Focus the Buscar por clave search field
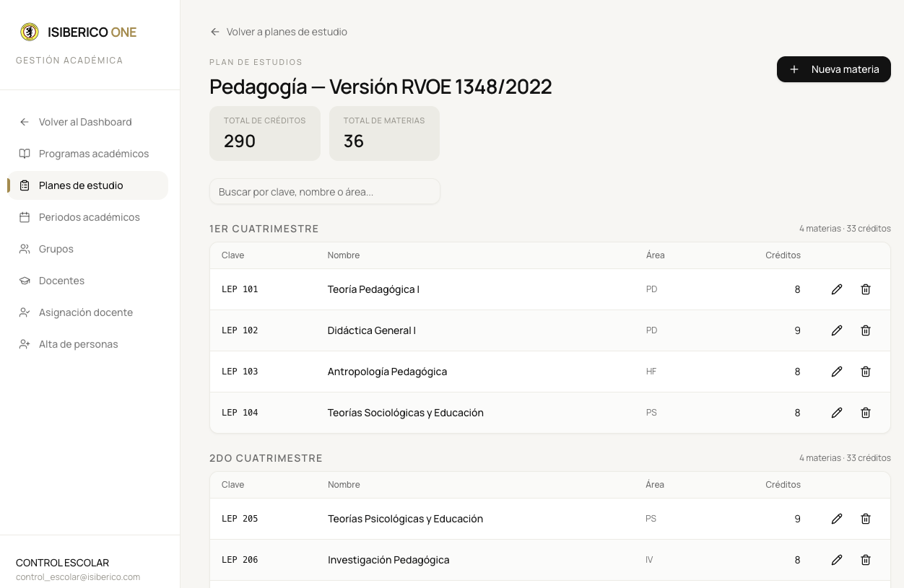This screenshot has height=588, width=904. [x=325, y=192]
